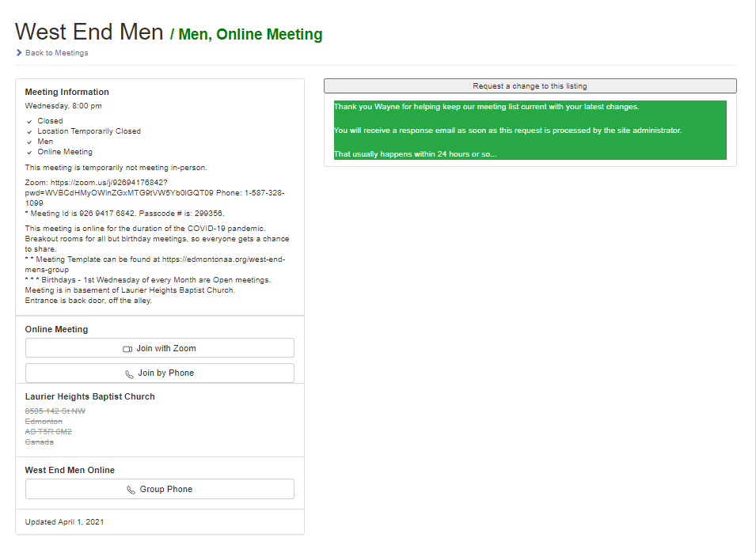Toggle the Men meeting attribute
The height and width of the screenshot is (553, 756).
click(x=45, y=141)
